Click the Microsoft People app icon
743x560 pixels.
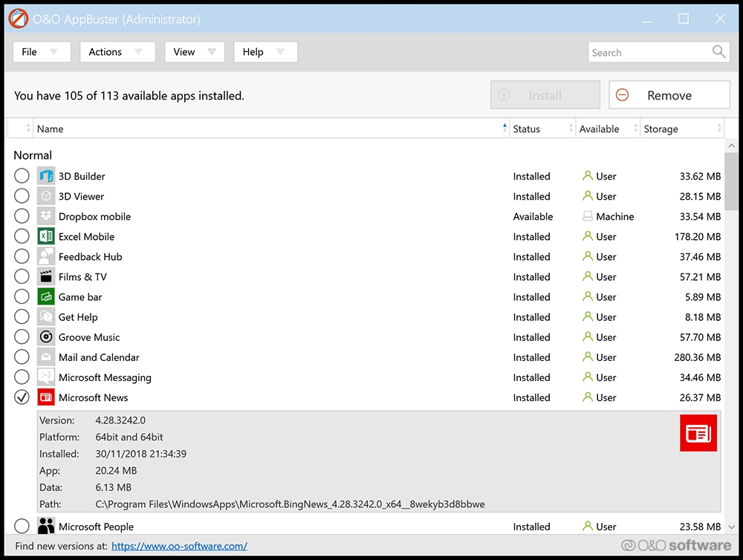46,527
